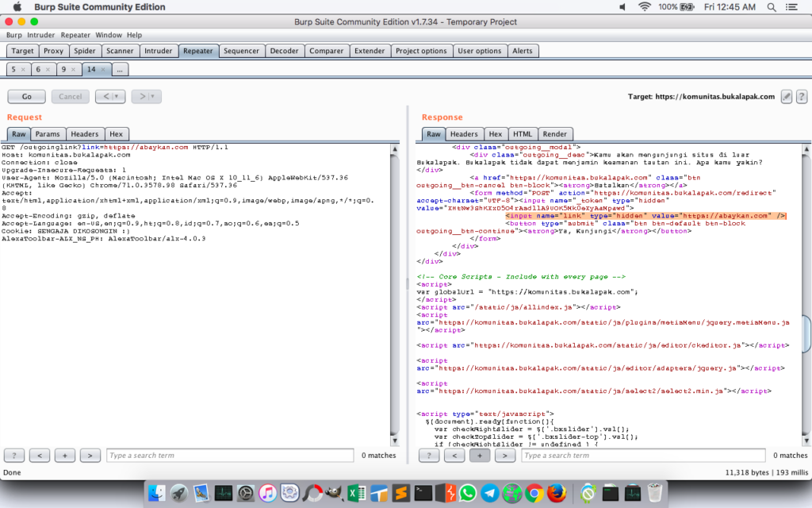The image size is (812, 508).
Task: Click the Wi-Fi icon in menu bar
Action: coord(644,7)
